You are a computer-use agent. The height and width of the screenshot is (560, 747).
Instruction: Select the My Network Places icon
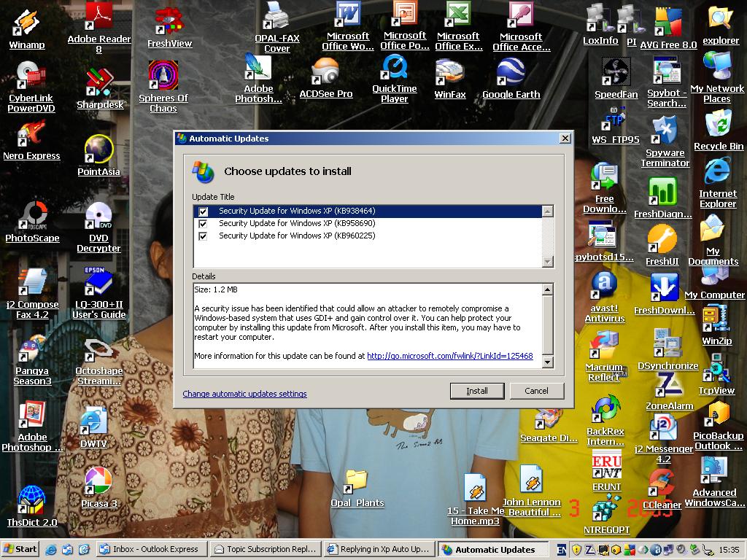click(x=717, y=77)
